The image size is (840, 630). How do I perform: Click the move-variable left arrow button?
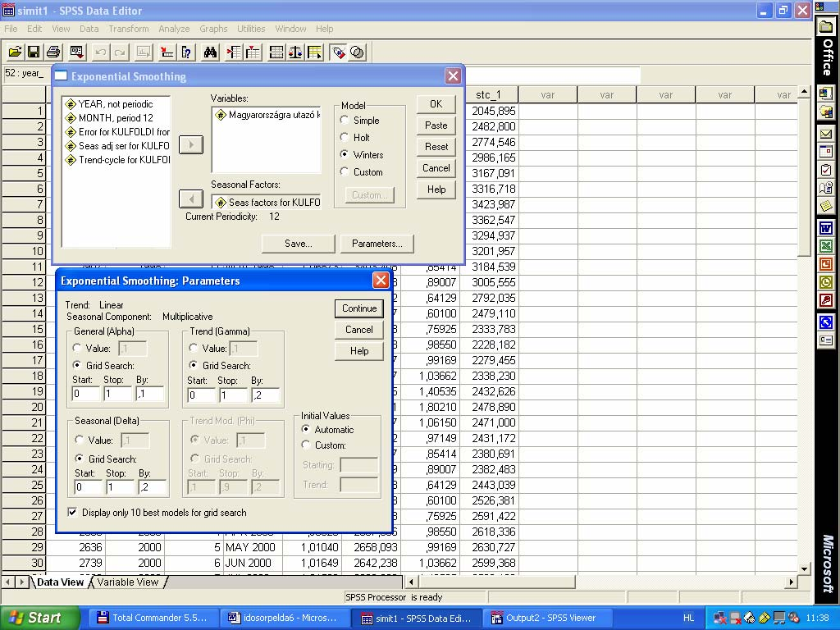pyautogui.click(x=190, y=199)
